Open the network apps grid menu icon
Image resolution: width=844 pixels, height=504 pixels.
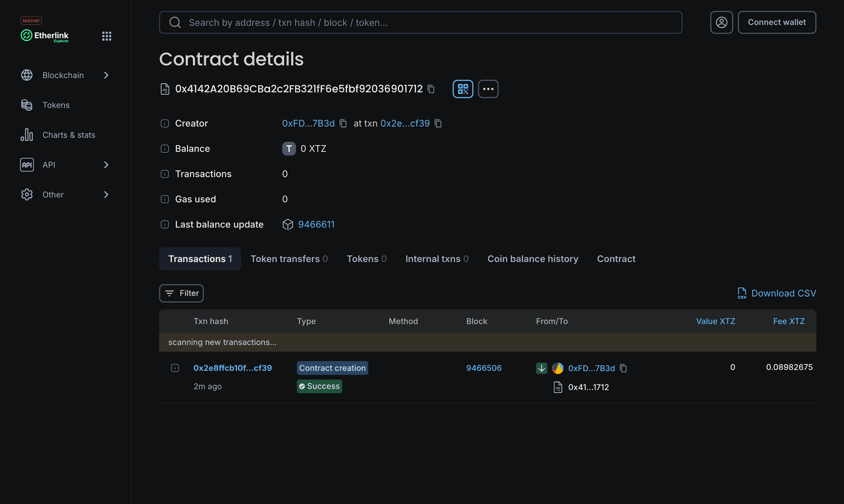coord(107,36)
